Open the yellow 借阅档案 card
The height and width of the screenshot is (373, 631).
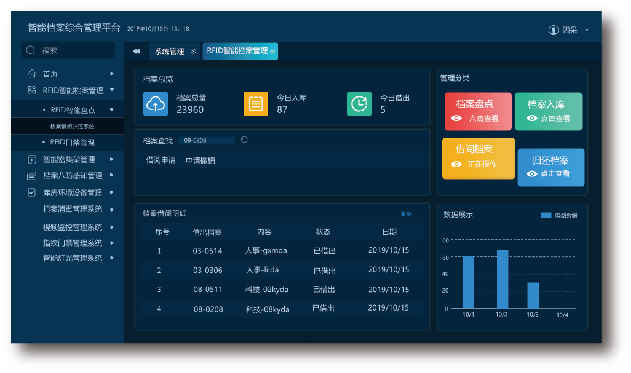coord(478,159)
